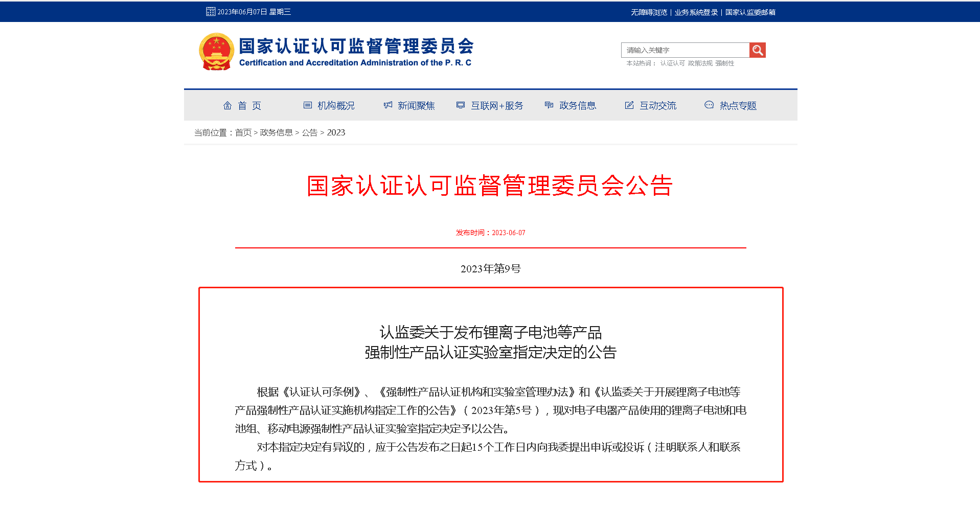Click 首页 in the breadcrumb path
The height and width of the screenshot is (506, 980).
(243, 133)
